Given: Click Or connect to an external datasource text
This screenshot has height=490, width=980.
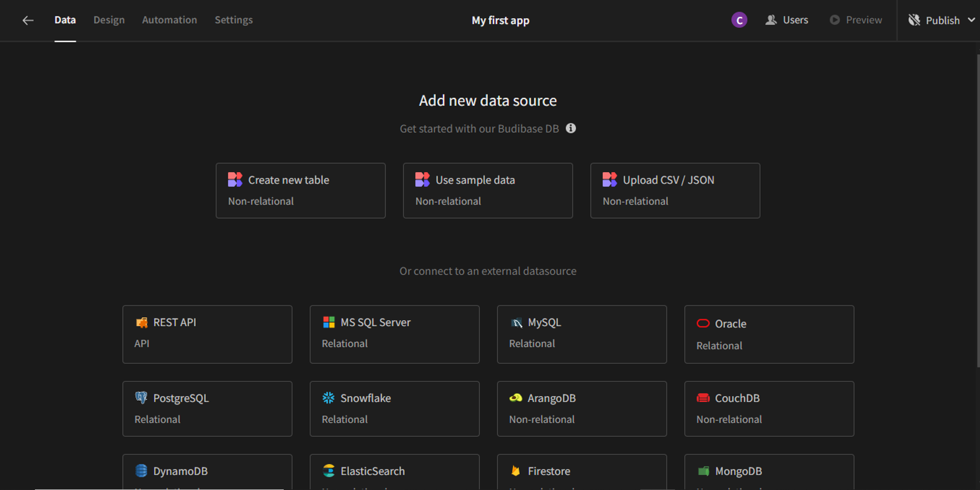Looking at the screenshot, I should (x=488, y=271).
